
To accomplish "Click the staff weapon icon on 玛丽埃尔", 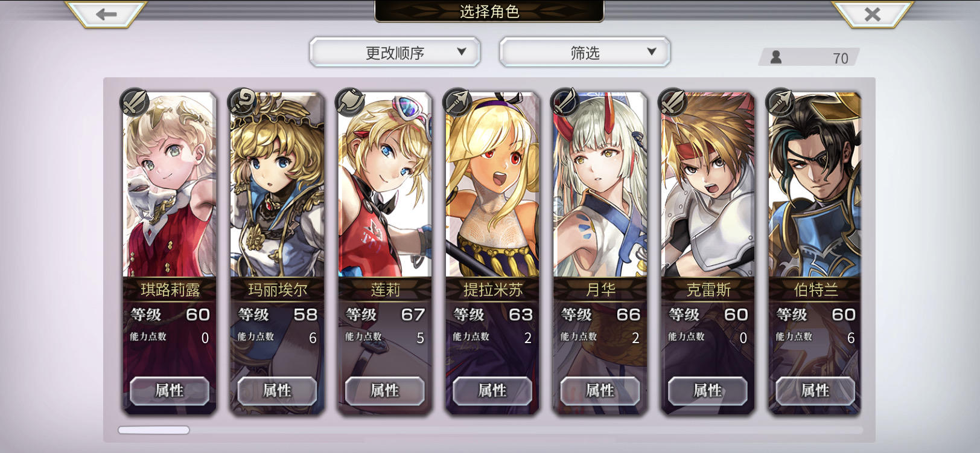I will click(x=242, y=102).
